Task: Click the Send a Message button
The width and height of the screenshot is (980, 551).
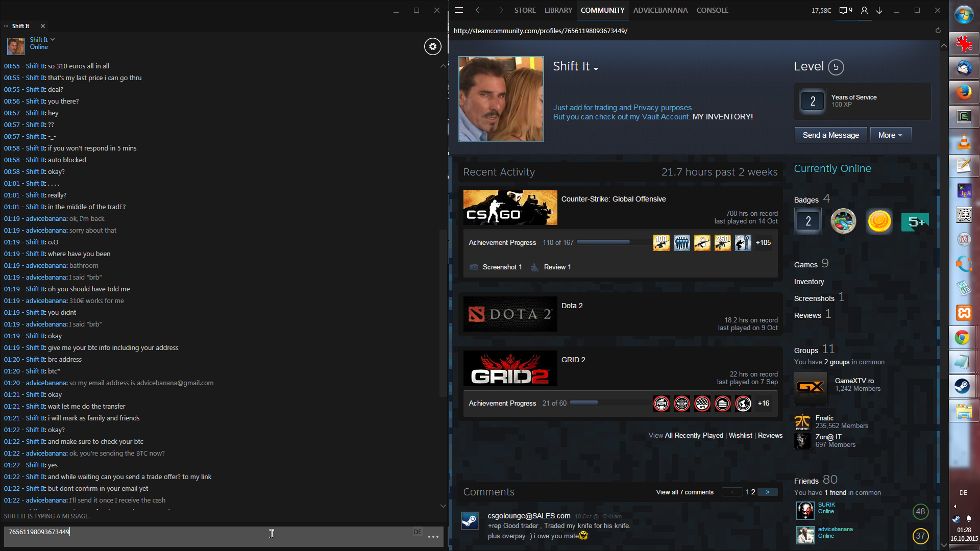Action: [x=830, y=135]
